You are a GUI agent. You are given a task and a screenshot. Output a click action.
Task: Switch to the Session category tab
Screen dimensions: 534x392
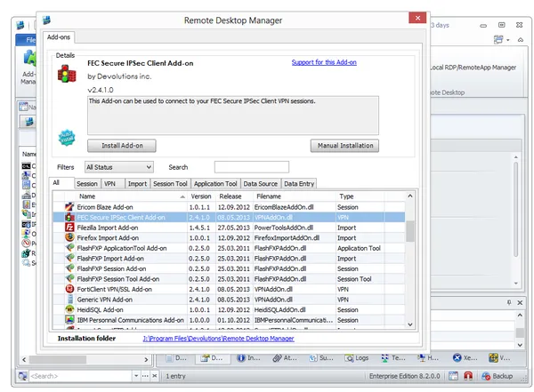(x=87, y=184)
